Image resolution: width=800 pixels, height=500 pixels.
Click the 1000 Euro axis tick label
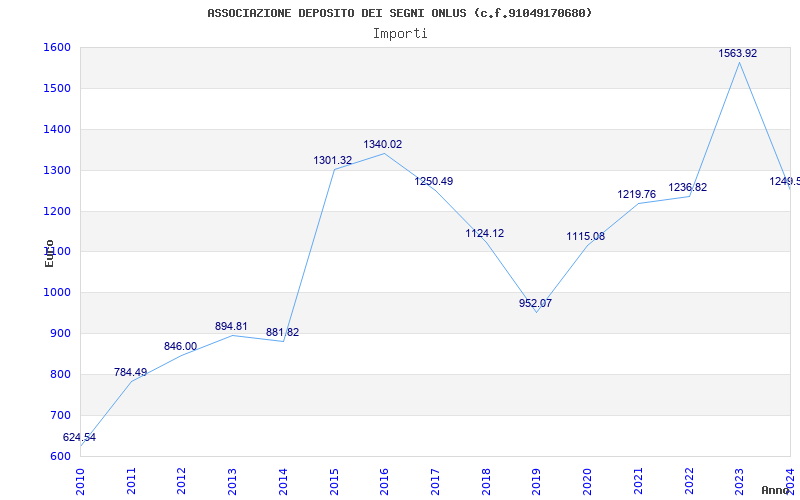[57, 293]
